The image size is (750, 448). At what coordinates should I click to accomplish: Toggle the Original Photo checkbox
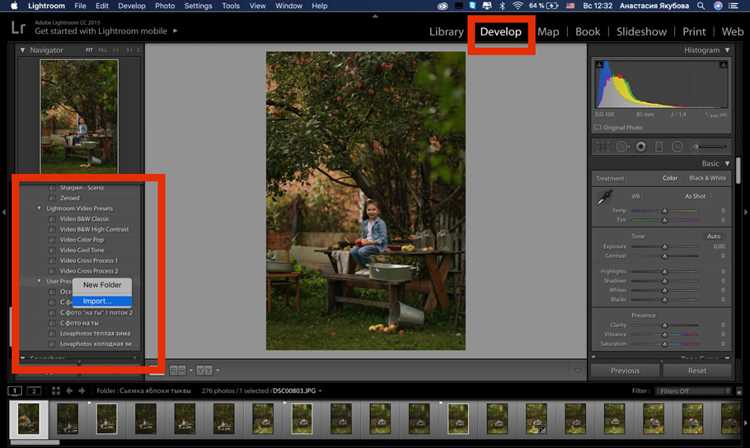[x=597, y=128]
